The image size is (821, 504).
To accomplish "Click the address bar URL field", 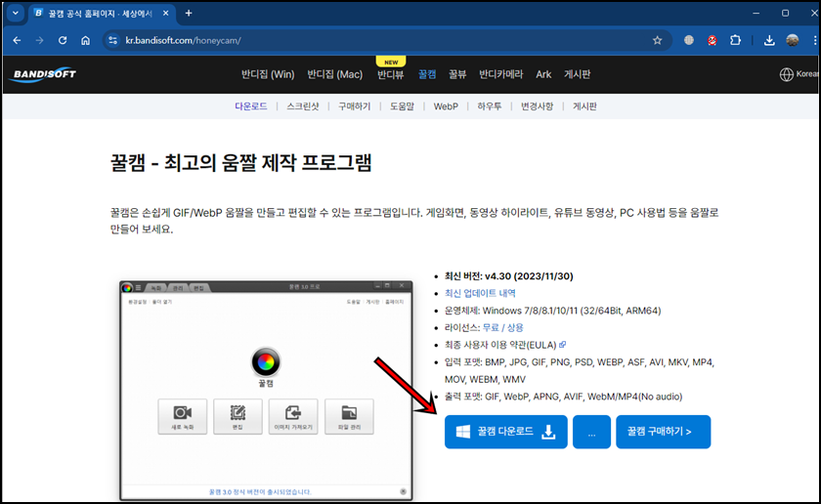I will [x=385, y=40].
